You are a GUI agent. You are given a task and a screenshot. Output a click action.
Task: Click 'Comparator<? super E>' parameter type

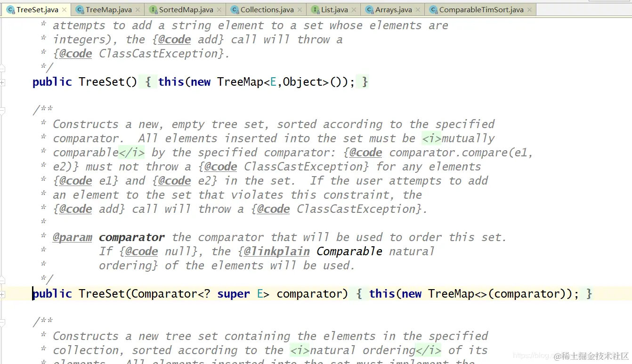click(201, 294)
